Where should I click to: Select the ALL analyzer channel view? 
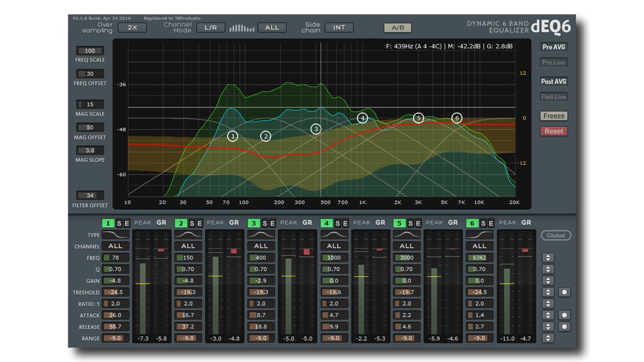272,27
